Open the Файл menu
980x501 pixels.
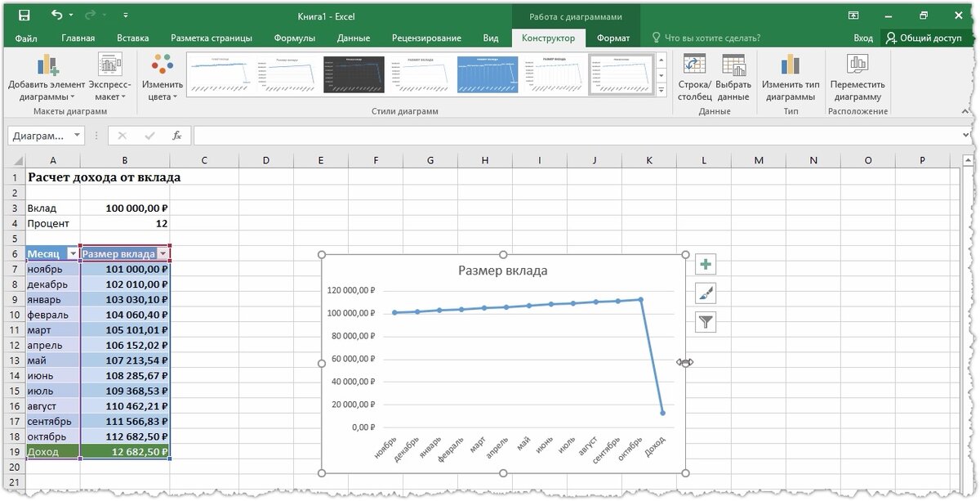(x=25, y=38)
